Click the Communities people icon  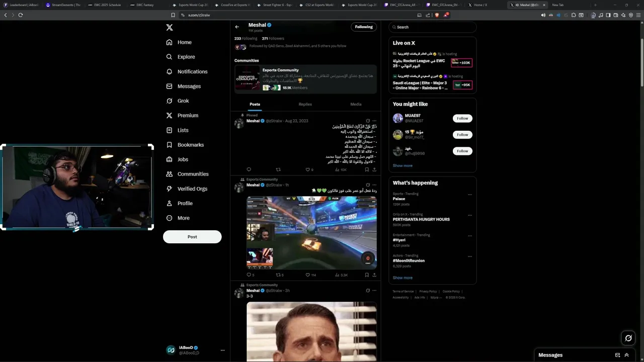tap(170, 174)
